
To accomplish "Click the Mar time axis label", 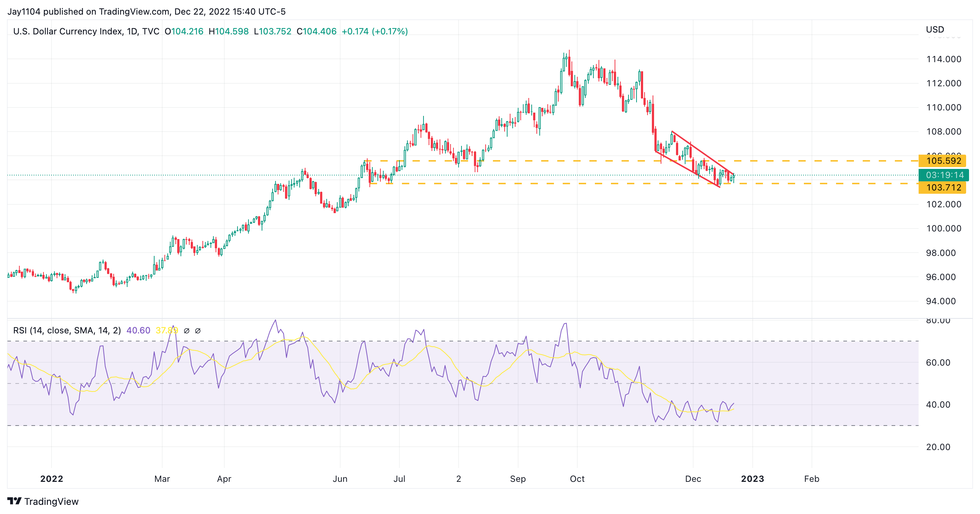I will [x=162, y=479].
